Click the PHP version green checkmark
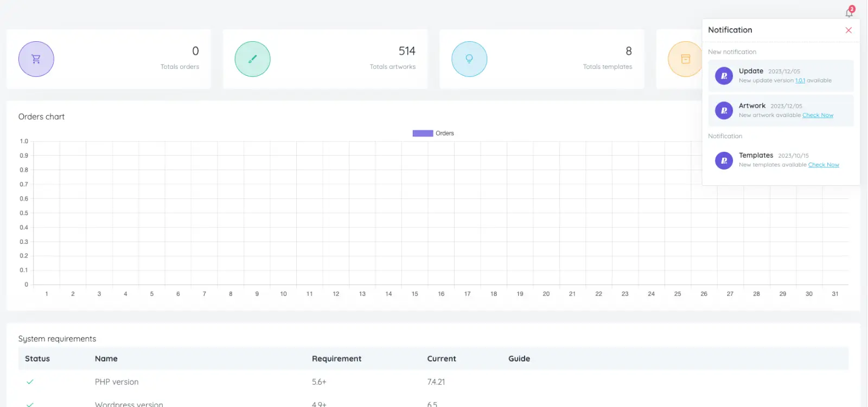Image resolution: width=868 pixels, height=407 pixels. [30, 382]
